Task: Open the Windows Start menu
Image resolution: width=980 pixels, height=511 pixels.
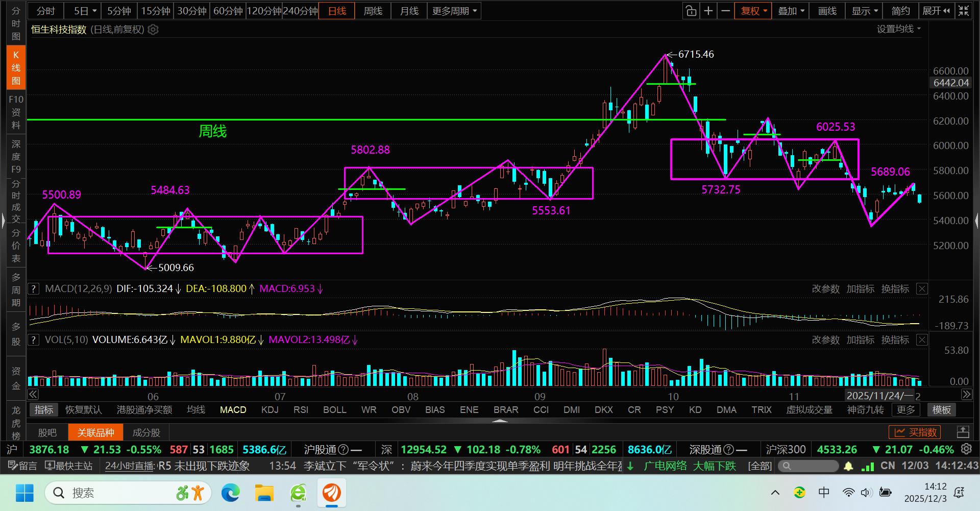Action: coord(24,493)
